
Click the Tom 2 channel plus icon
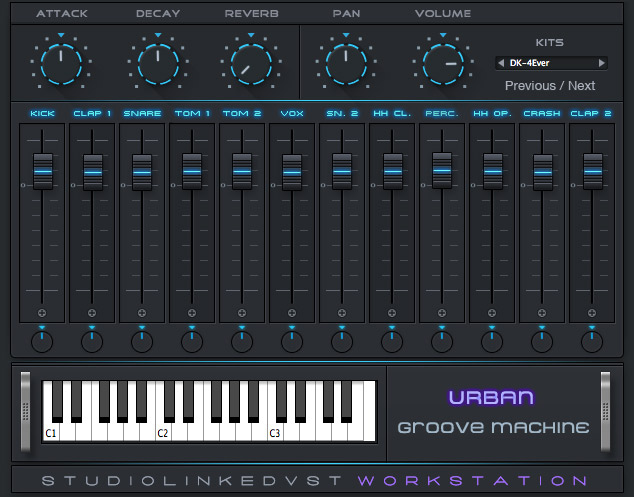coord(242,313)
